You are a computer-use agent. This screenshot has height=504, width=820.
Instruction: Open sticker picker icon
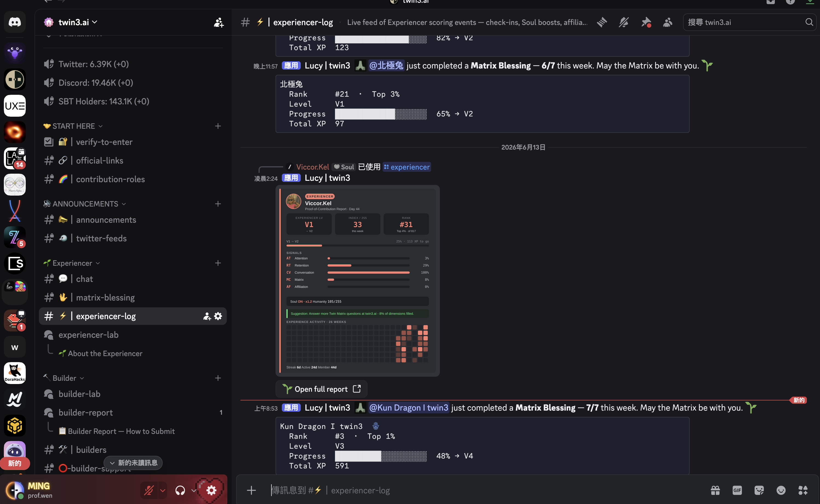(759, 490)
